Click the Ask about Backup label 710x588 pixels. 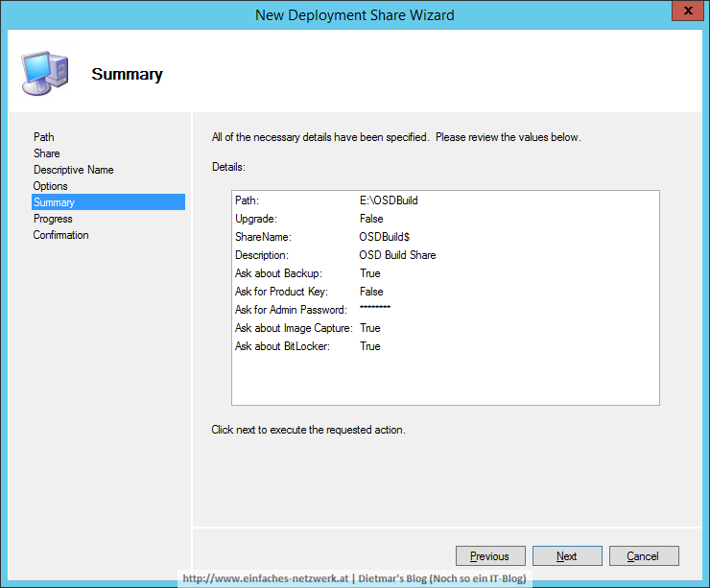click(278, 273)
